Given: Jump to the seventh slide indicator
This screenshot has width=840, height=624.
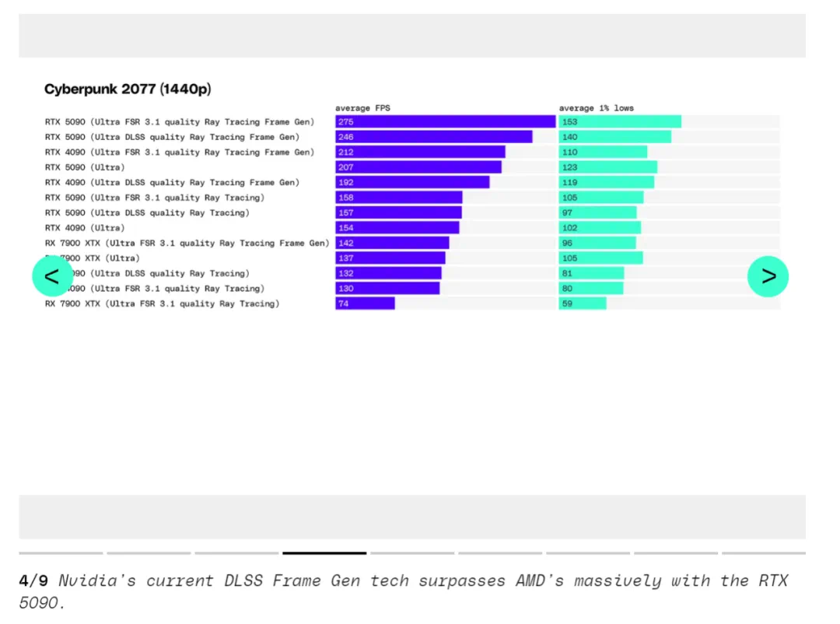Looking at the screenshot, I should pyautogui.click(x=588, y=553).
